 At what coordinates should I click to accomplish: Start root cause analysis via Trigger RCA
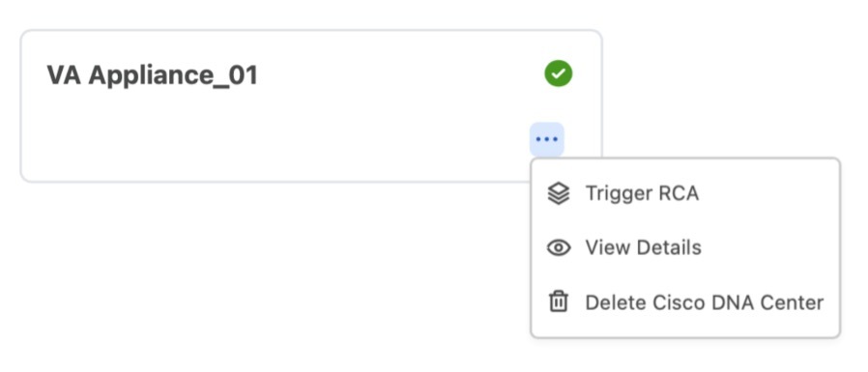point(642,194)
